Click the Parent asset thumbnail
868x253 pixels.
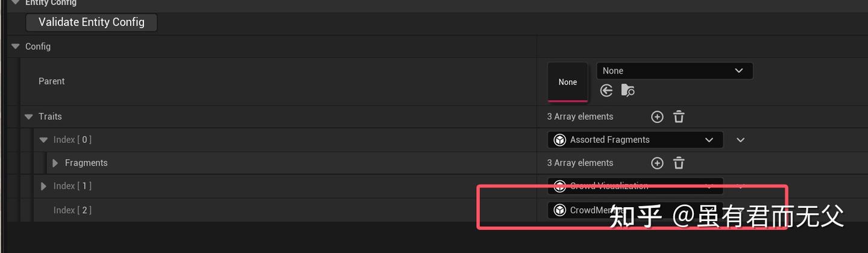click(567, 82)
